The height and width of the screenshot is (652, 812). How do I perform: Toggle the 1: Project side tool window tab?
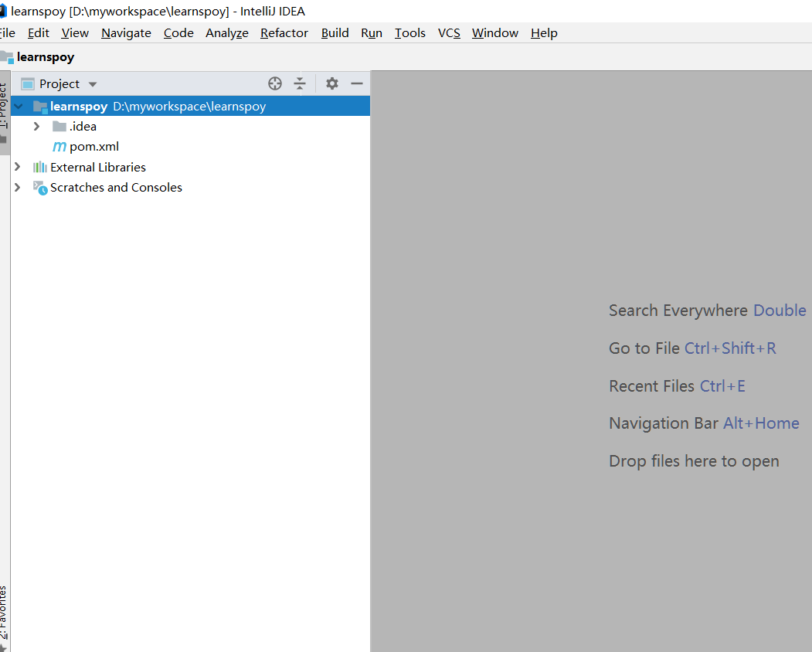(x=4, y=113)
